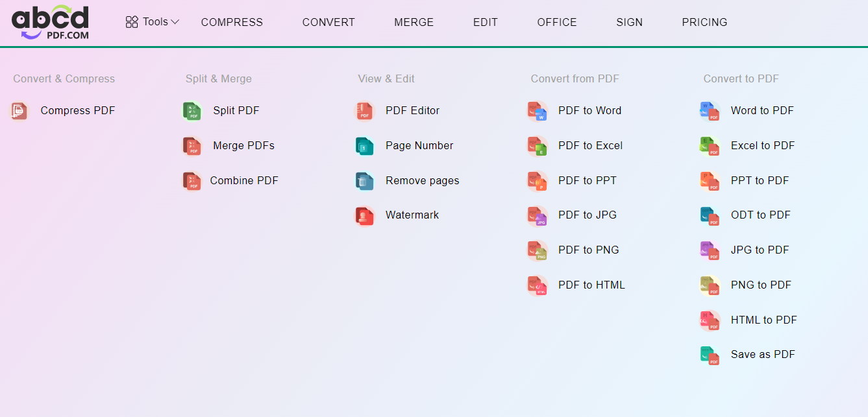This screenshot has width=868, height=417.
Task: Select JPG to PDF text link
Action: point(760,250)
